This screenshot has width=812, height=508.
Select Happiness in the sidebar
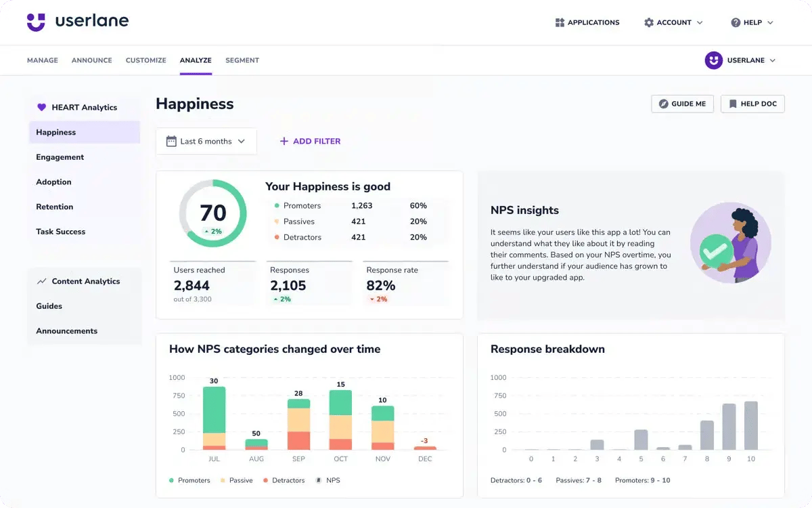tap(85, 132)
